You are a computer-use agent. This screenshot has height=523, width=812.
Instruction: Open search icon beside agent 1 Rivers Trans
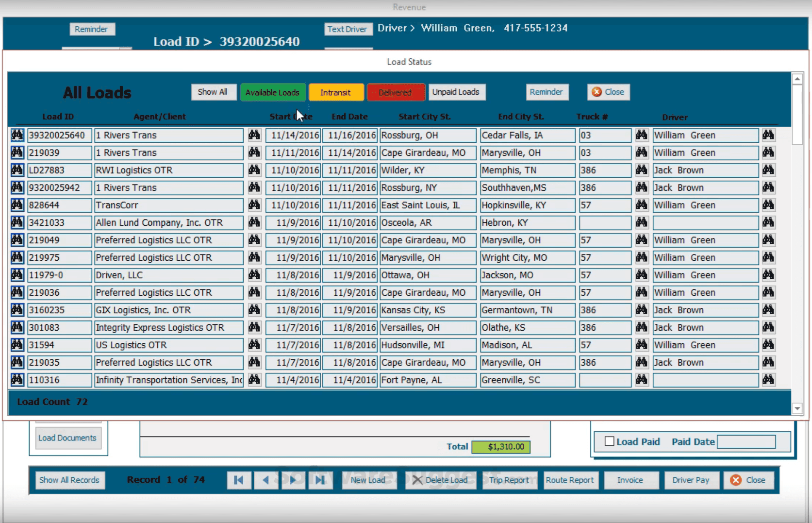pos(254,135)
